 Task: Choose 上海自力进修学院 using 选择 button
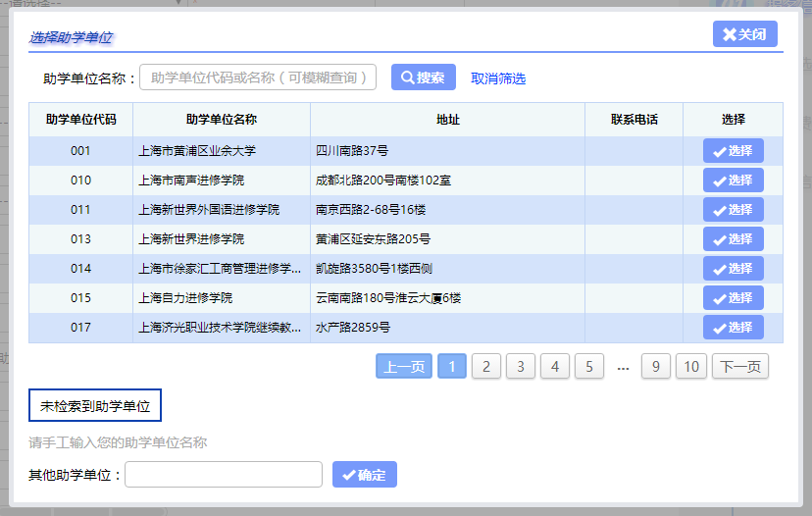733,298
